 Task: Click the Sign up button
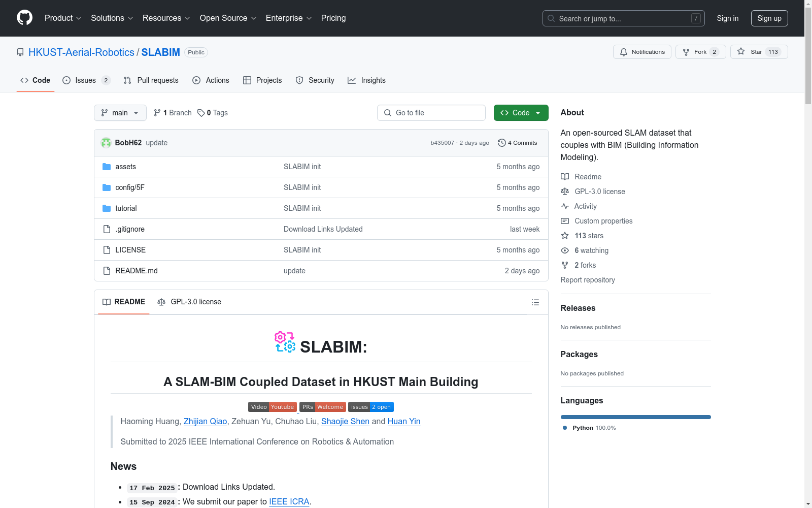[769, 18]
